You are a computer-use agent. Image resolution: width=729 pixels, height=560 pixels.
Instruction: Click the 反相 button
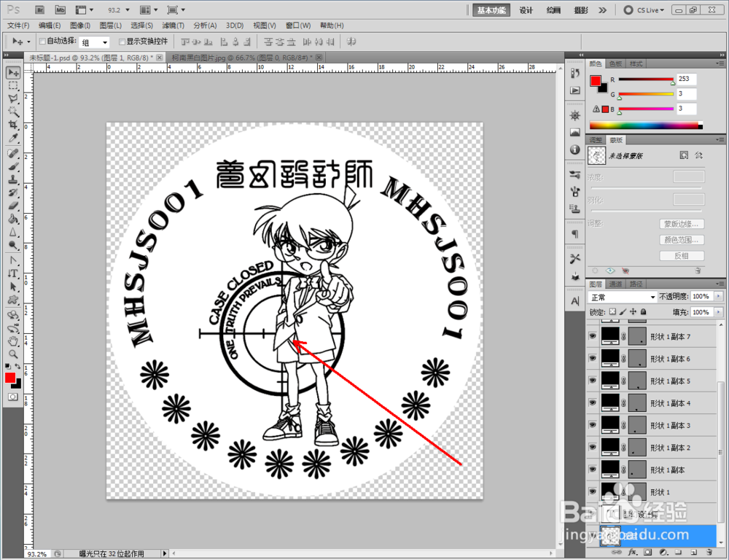tap(681, 256)
